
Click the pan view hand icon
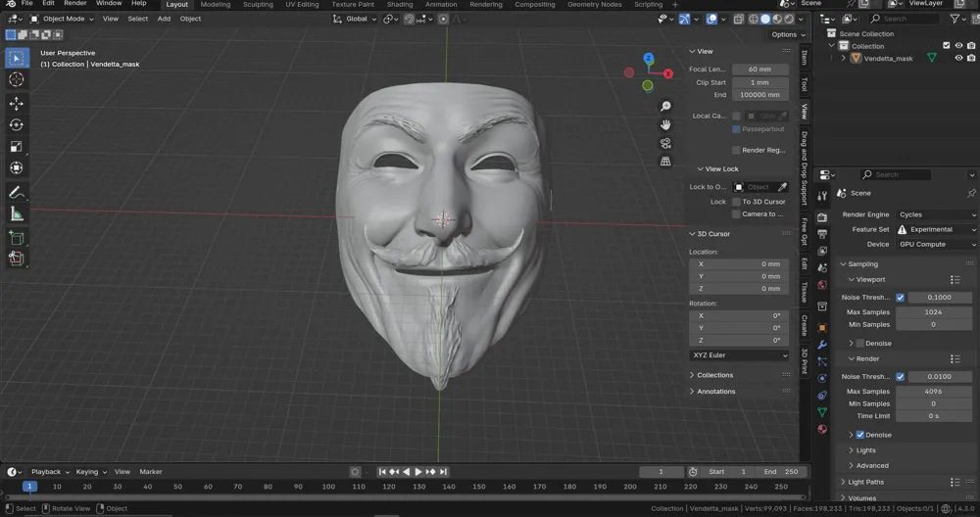665,125
